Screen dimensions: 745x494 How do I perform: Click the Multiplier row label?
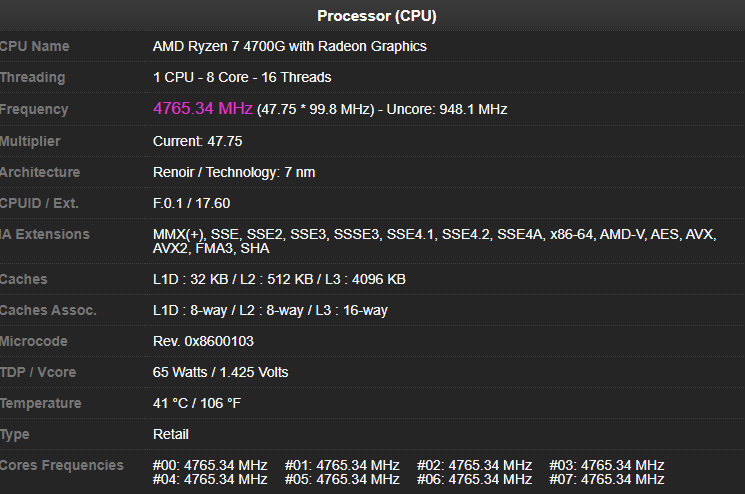30,142
